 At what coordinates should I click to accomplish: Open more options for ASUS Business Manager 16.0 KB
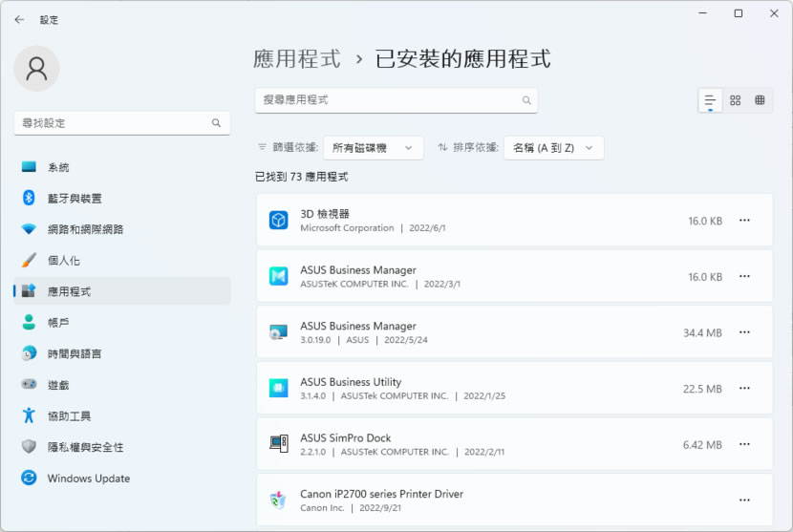click(744, 277)
